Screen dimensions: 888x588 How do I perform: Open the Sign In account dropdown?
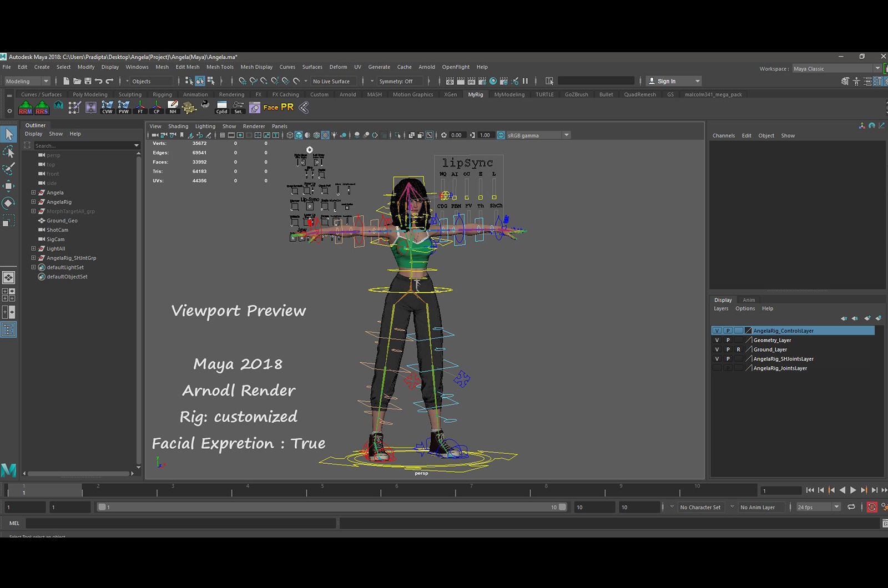pyautogui.click(x=674, y=81)
